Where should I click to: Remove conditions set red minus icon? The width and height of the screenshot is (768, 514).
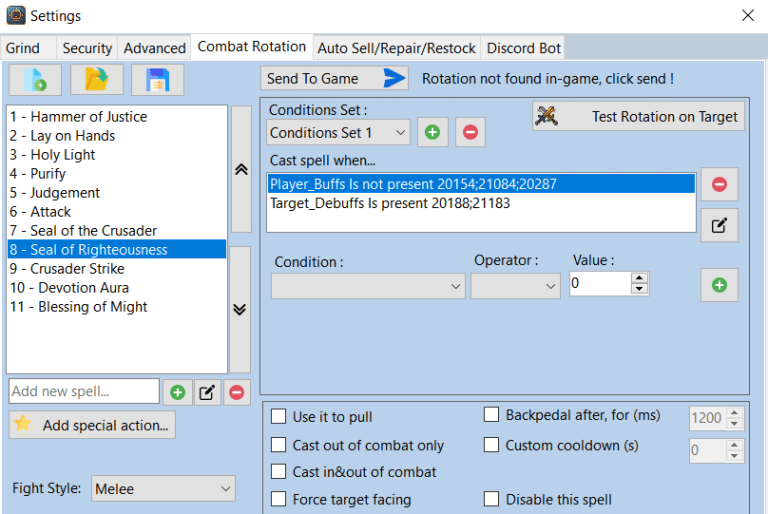470,132
